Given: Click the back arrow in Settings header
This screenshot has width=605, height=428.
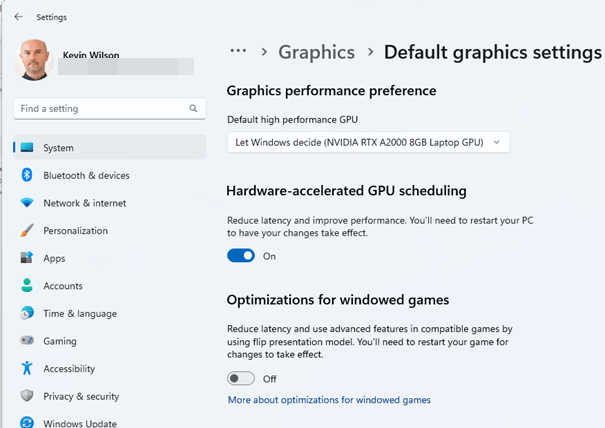Looking at the screenshot, I should click(x=18, y=17).
